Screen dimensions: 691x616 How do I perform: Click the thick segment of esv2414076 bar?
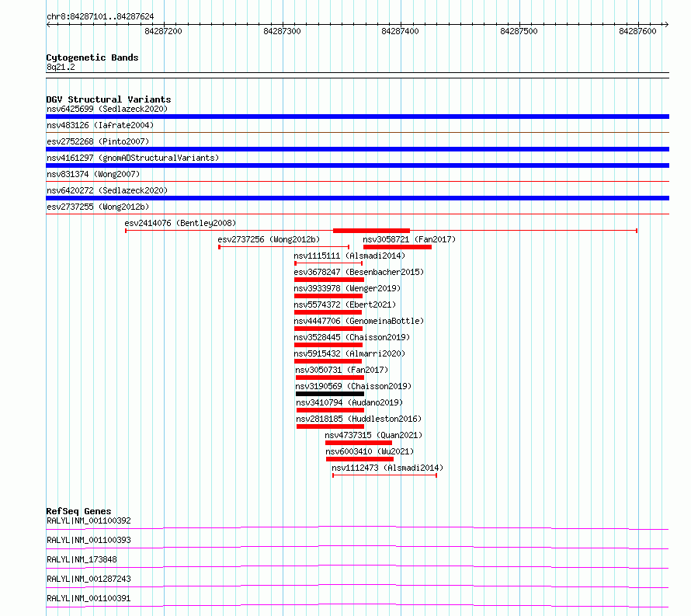click(371, 231)
